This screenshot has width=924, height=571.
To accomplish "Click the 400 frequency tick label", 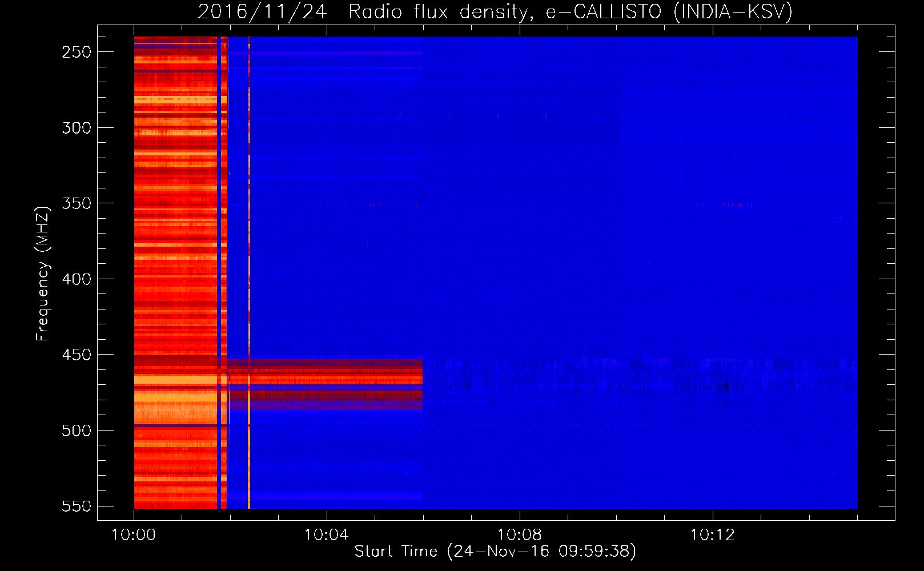I will click(77, 279).
